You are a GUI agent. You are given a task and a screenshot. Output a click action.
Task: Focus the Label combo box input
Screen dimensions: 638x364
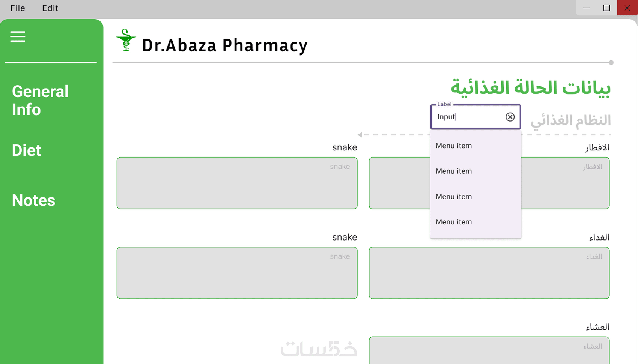point(469,117)
